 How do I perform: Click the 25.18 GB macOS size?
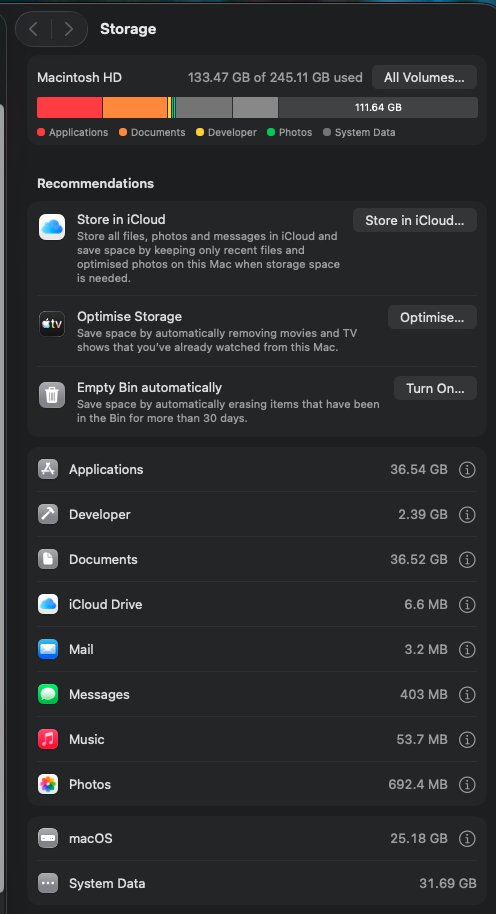(x=419, y=838)
